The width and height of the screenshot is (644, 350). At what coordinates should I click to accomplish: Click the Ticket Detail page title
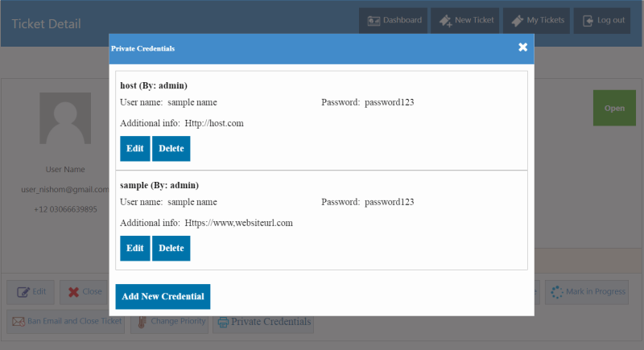[x=46, y=24]
